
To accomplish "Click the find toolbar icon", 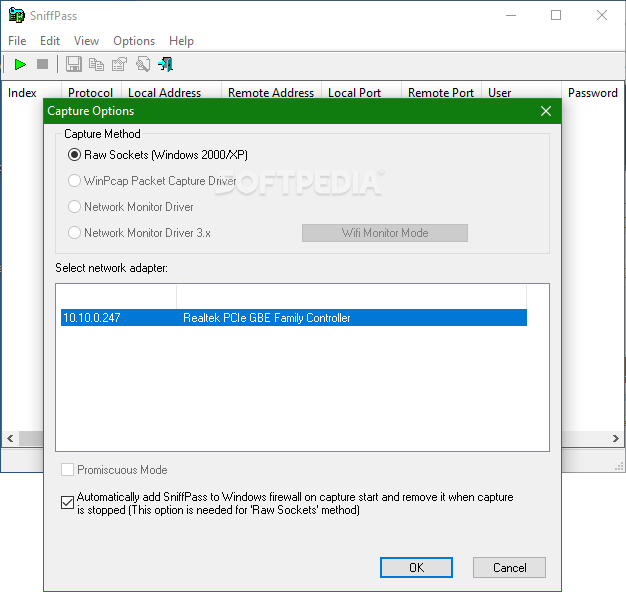I will 143,64.
